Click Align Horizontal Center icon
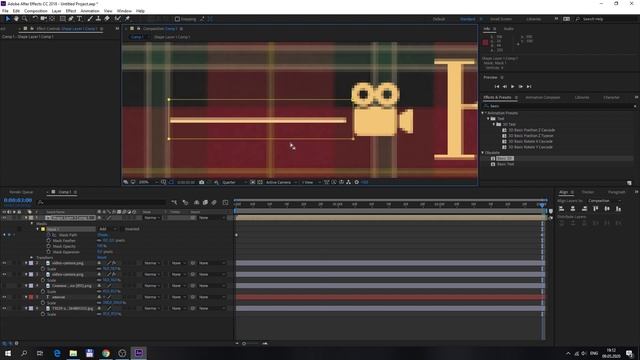The height and width of the screenshot is (360, 640). click(573, 209)
